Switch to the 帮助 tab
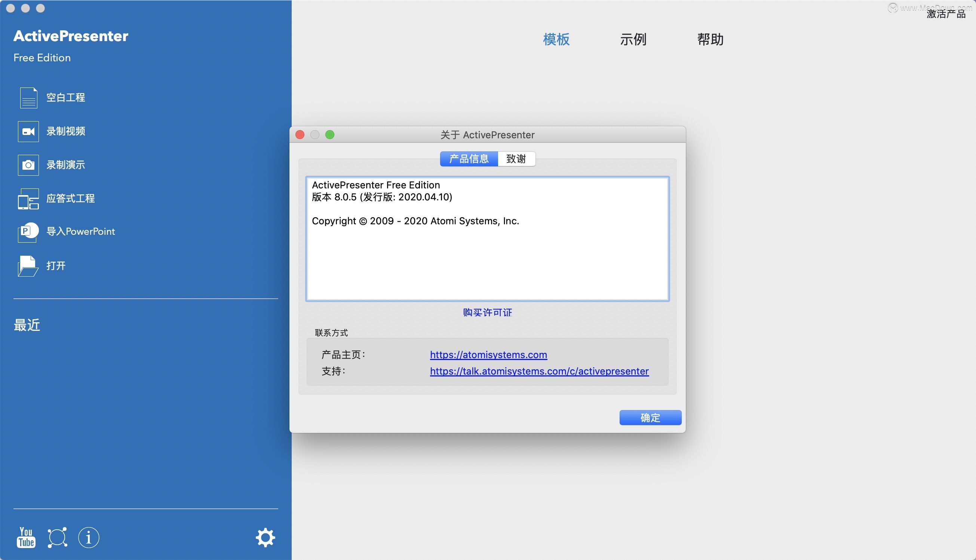Viewport: 976px width, 560px height. tap(710, 39)
